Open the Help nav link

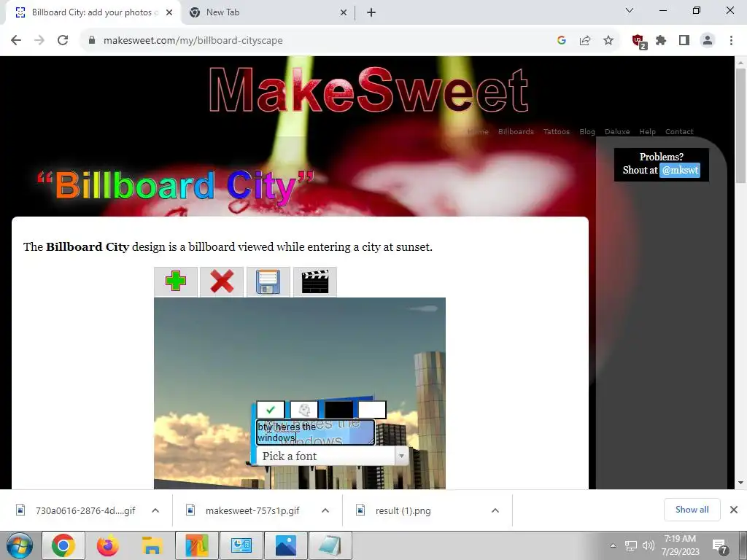click(647, 131)
